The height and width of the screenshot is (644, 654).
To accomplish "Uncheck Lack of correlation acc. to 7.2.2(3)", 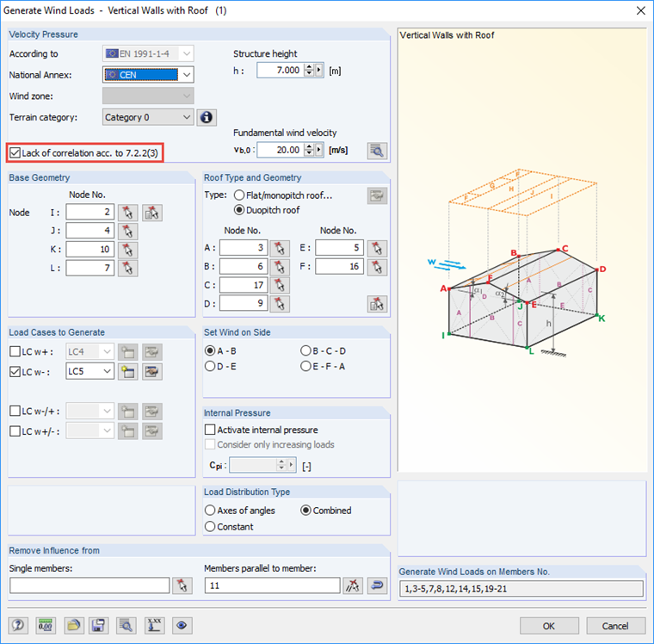I will pyautogui.click(x=15, y=152).
